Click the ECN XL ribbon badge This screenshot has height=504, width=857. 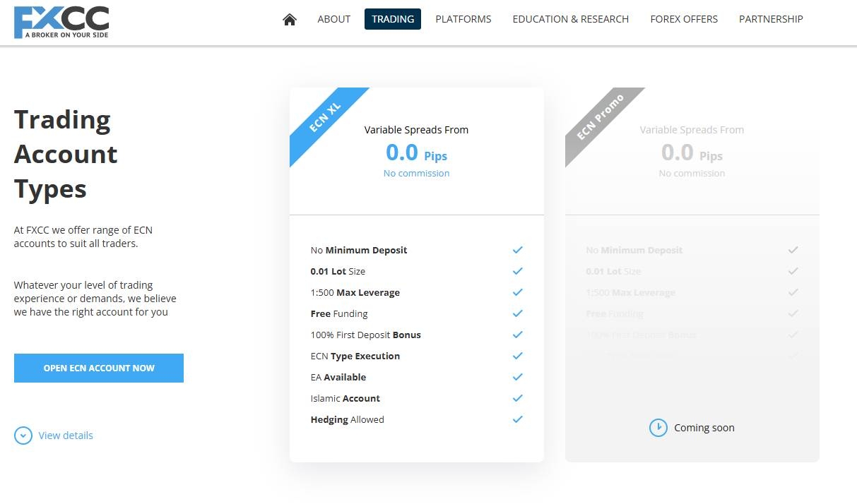326,117
